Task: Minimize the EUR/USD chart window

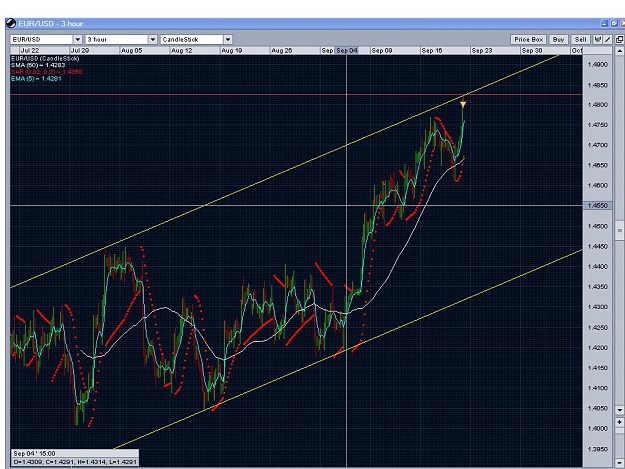Action: pos(604,24)
